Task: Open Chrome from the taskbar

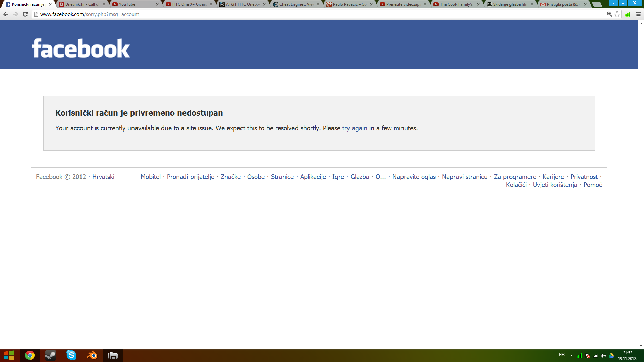Action: pyautogui.click(x=30, y=355)
